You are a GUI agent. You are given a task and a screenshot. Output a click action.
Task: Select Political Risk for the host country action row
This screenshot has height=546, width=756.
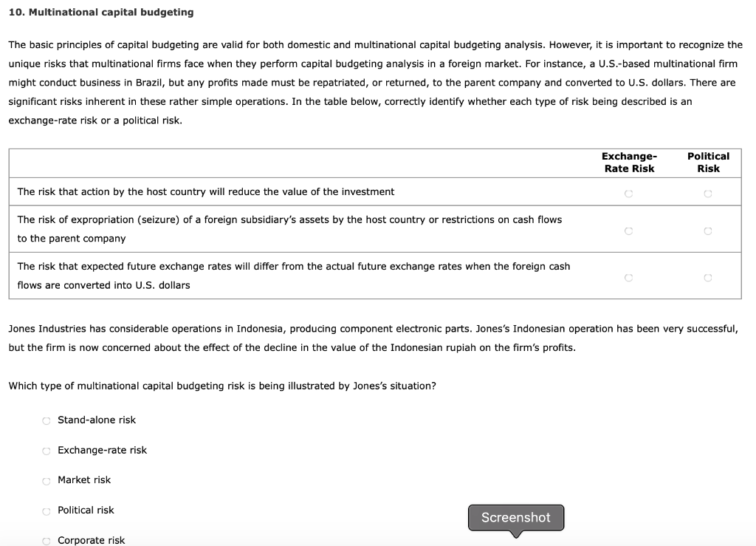(707, 192)
